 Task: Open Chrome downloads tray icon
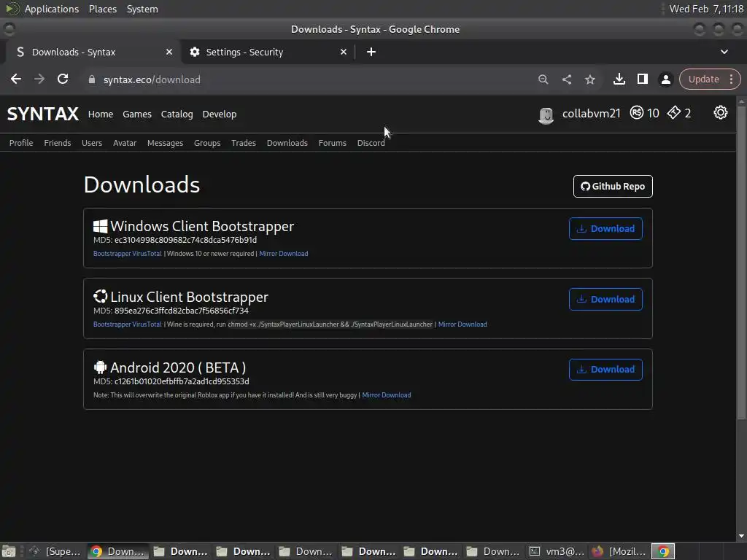(619, 79)
